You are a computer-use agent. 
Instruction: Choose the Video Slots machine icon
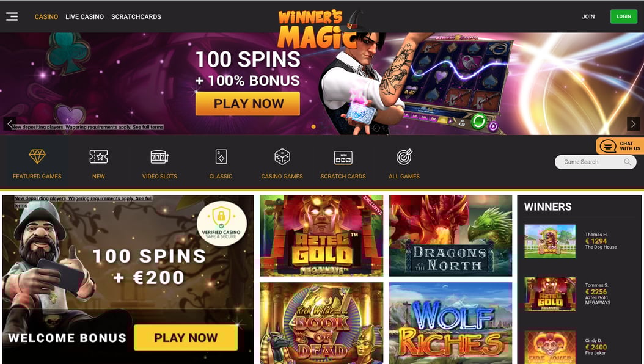159,157
